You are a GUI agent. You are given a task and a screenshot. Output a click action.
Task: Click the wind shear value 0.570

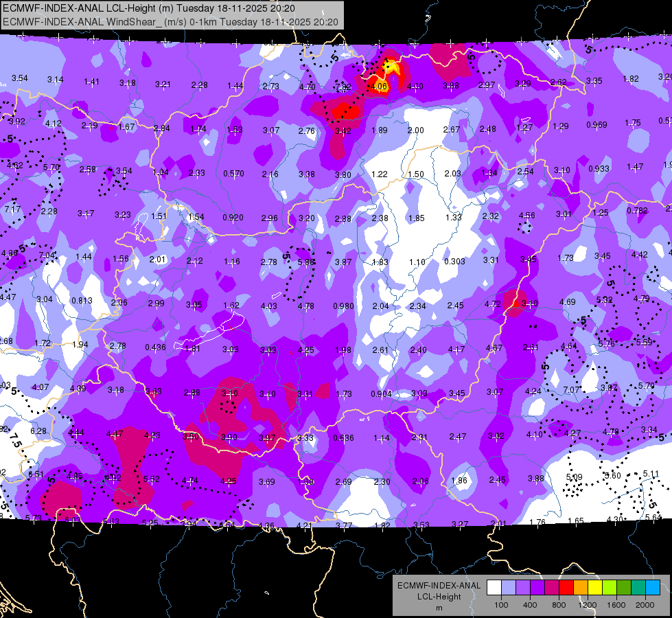pos(233,173)
